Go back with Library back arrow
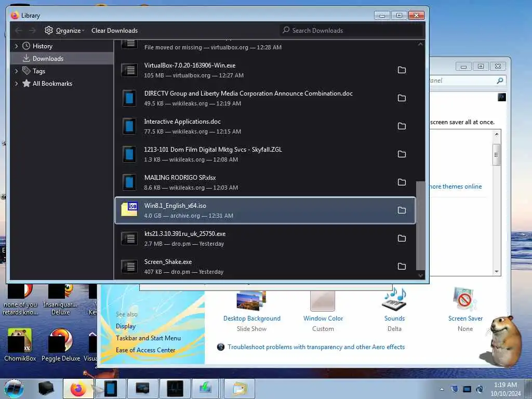The image size is (532, 399). pos(18,31)
